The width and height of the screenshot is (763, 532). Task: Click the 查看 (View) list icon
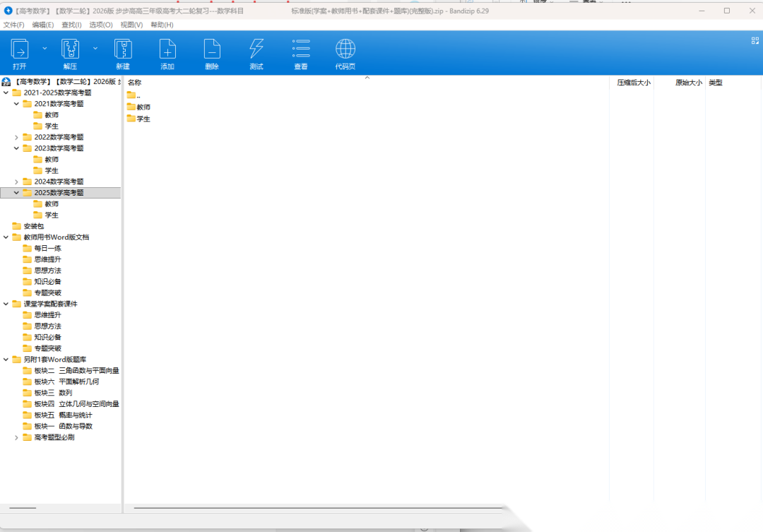point(301,49)
